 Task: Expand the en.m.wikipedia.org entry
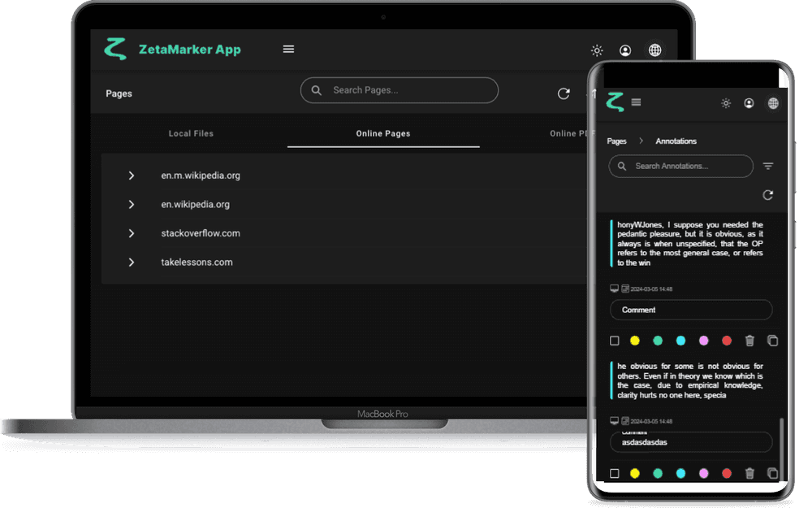[132, 176]
